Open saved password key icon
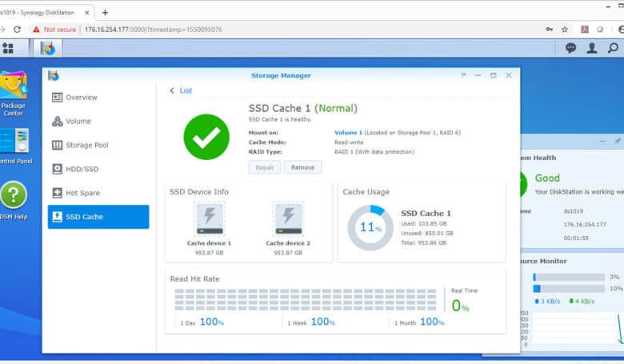The height and width of the screenshot is (364, 624). pyautogui.click(x=549, y=30)
